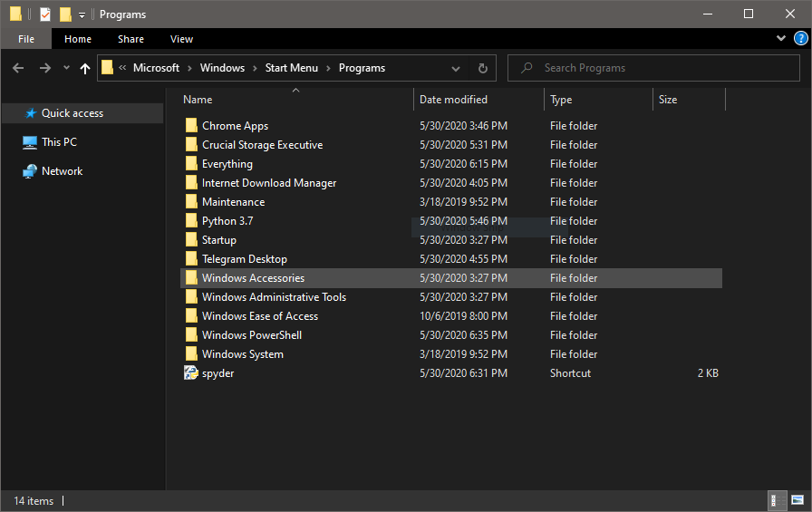Switch to the View ribbon tab
812x512 pixels.
pyautogui.click(x=181, y=39)
